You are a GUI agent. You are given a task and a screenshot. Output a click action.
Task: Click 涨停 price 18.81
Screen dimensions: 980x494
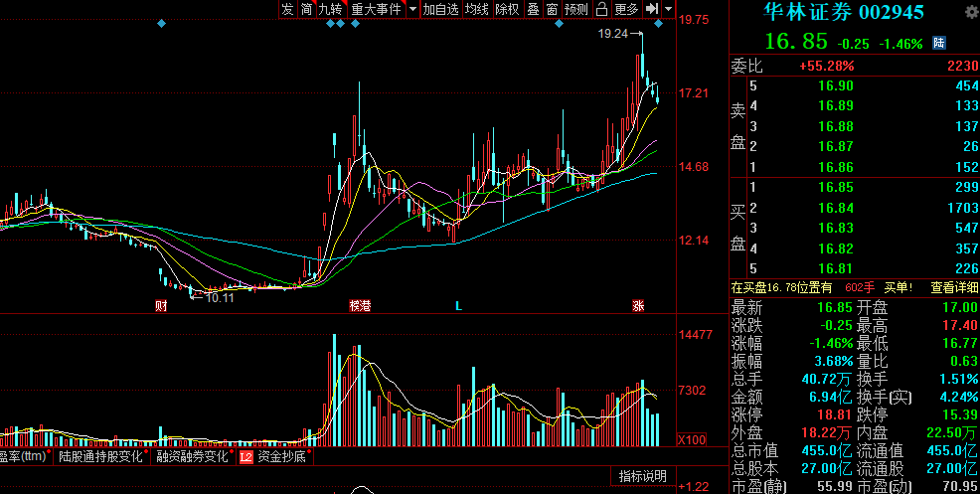point(836,415)
